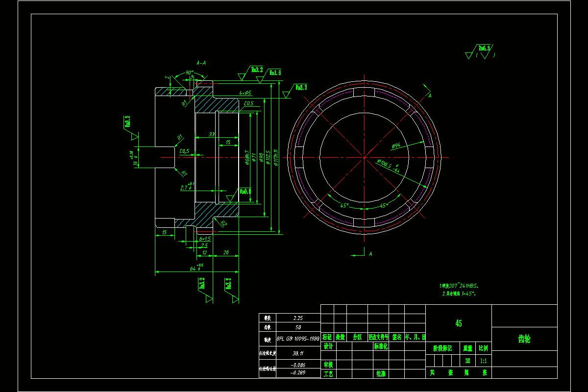Select the '标准化' title block cell
588x392 pixels.
pos(381,346)
